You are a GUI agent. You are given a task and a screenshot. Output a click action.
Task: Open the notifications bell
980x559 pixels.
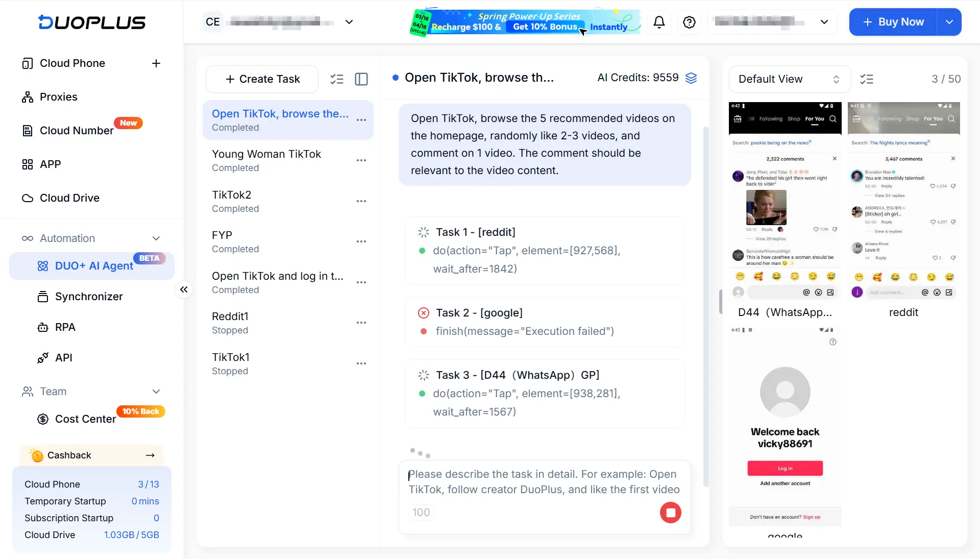(659, 22)
